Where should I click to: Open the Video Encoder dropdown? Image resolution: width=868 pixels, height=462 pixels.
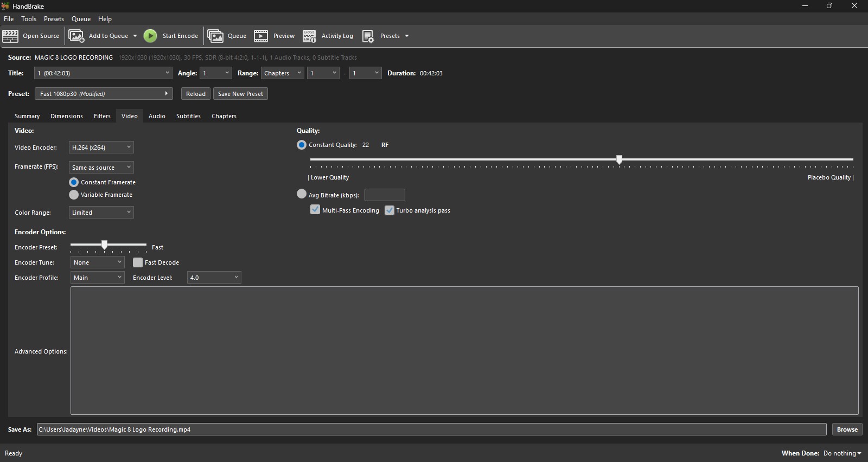[101, 147]
